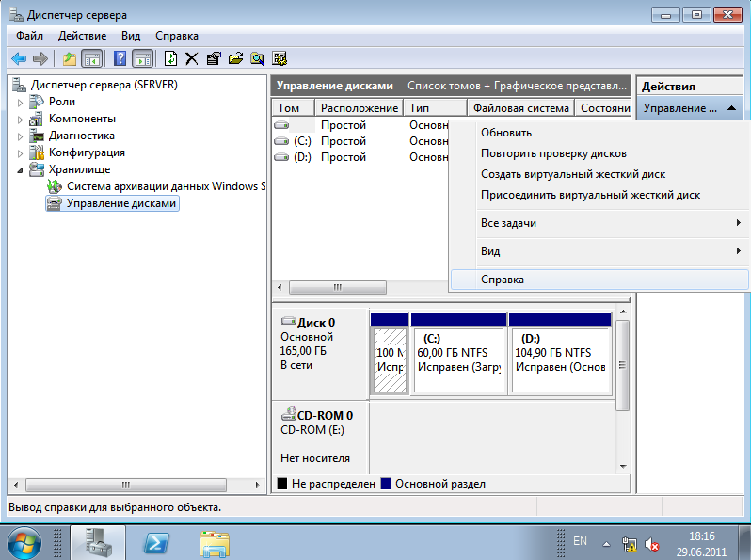751x560 pixels.
Task: Click the blue Help question mark icon
Action: coord(120,59)
